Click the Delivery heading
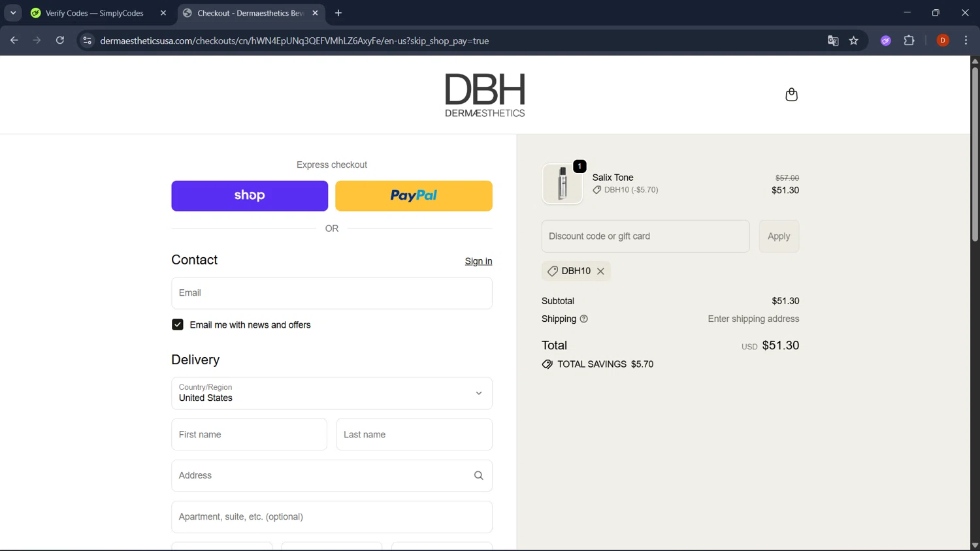Viewport: 980px width, 551px height. 195,360
